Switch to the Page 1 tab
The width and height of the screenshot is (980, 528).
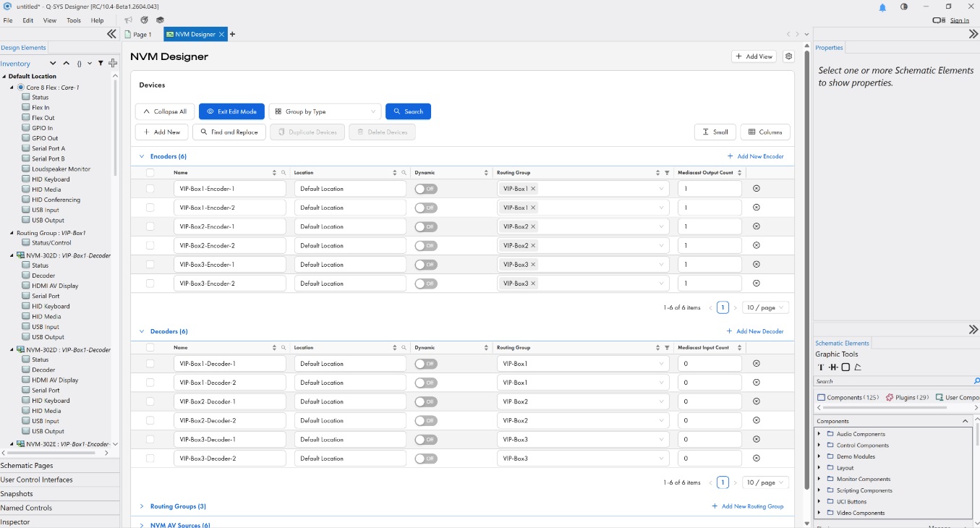(x=138, y=34)
